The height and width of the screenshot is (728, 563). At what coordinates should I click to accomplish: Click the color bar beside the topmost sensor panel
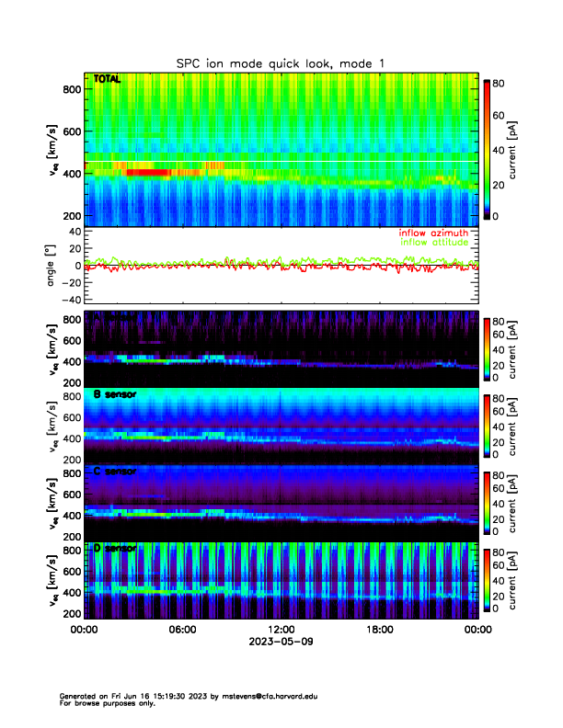click(487, 349)
